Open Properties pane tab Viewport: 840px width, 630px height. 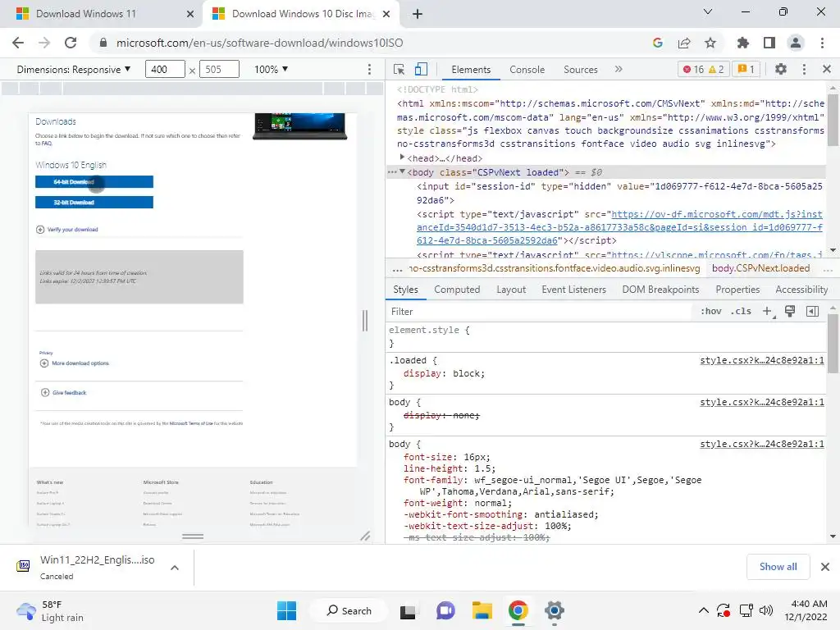click(x=737, y=290)
